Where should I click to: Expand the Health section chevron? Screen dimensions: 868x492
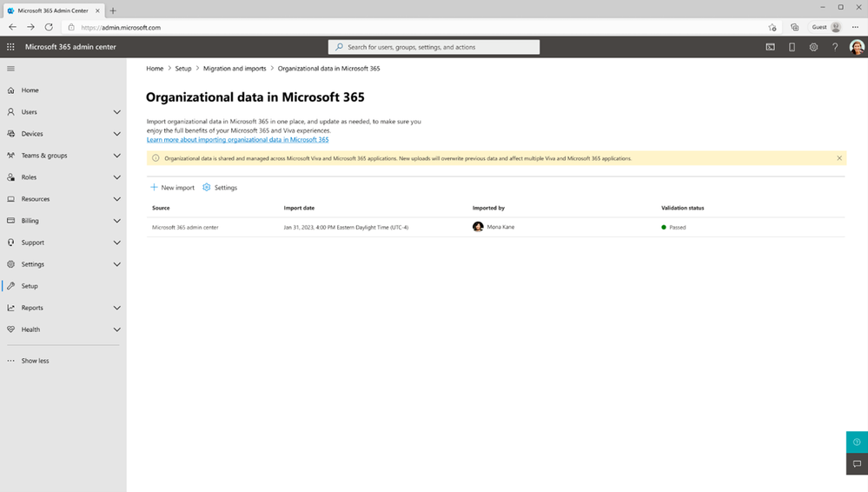point(116,329)
